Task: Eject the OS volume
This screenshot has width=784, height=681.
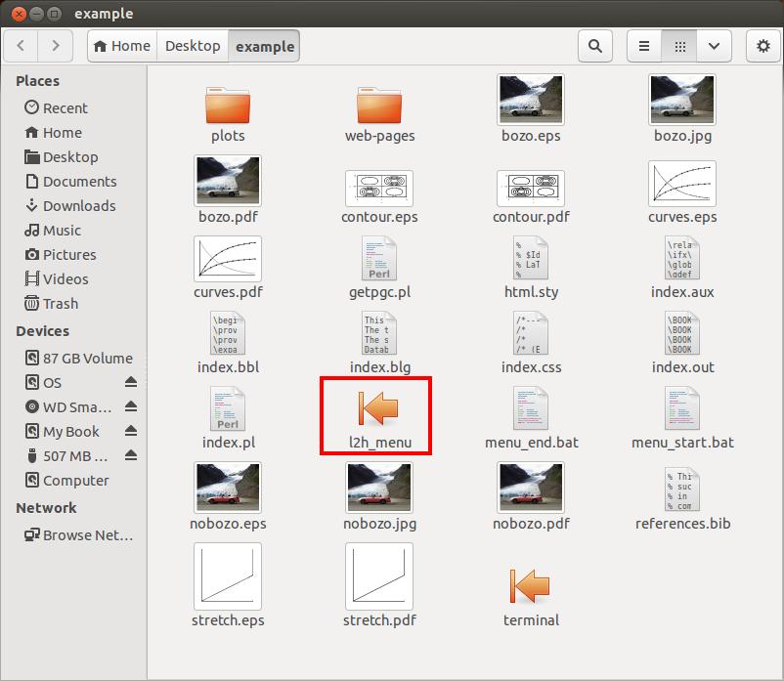Action: (131, 382)
